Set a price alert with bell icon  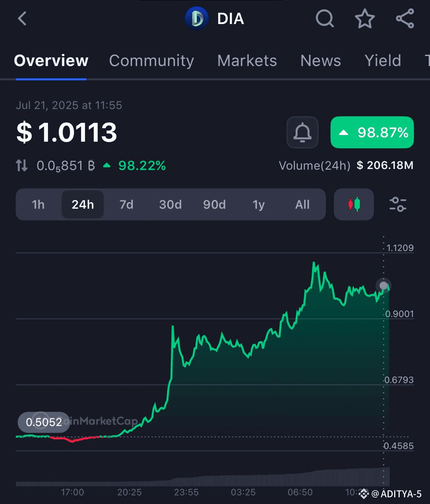(x=302, y=132)
